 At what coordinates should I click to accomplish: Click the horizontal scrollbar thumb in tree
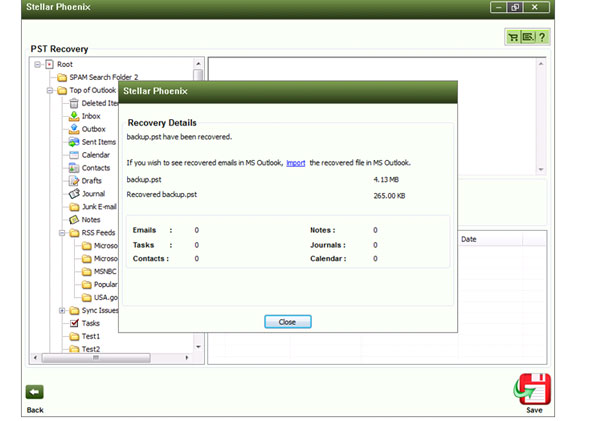(x=96, y=357)
